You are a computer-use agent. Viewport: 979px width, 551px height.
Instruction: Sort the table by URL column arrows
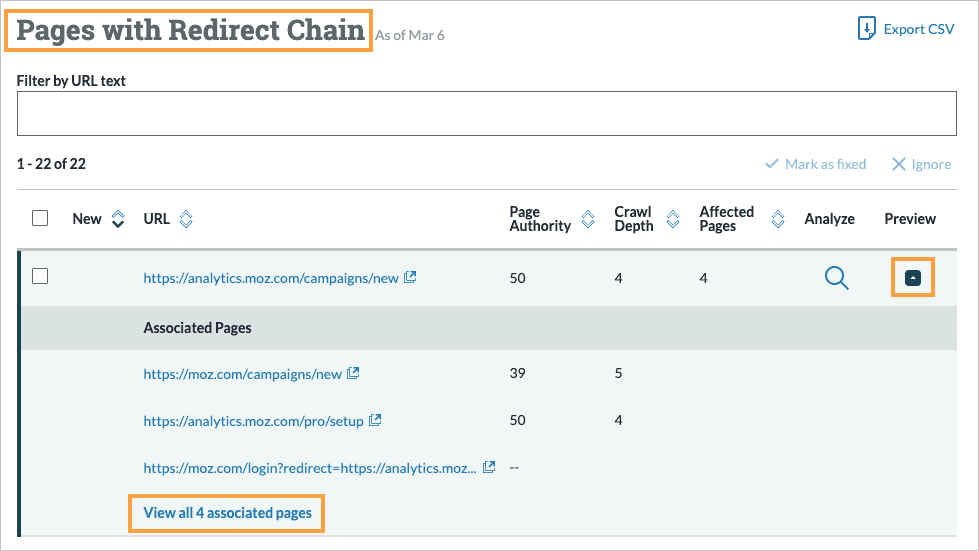(185, 219)
